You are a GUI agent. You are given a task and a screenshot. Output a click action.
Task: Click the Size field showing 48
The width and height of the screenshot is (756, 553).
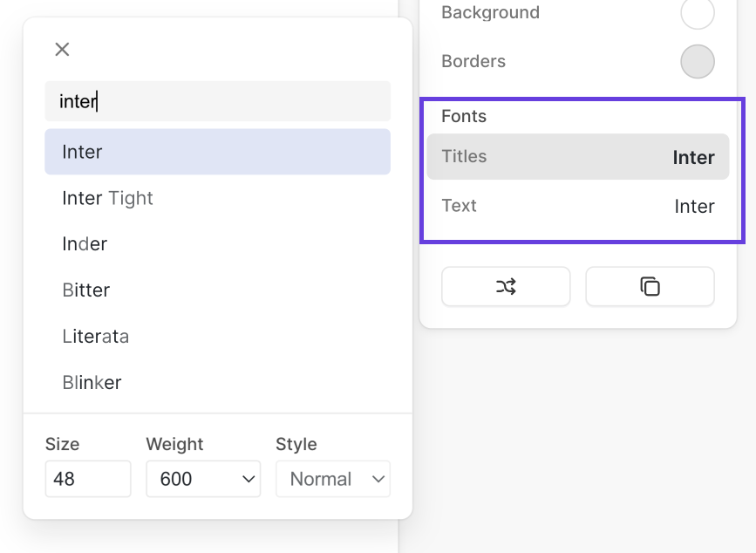87,478
